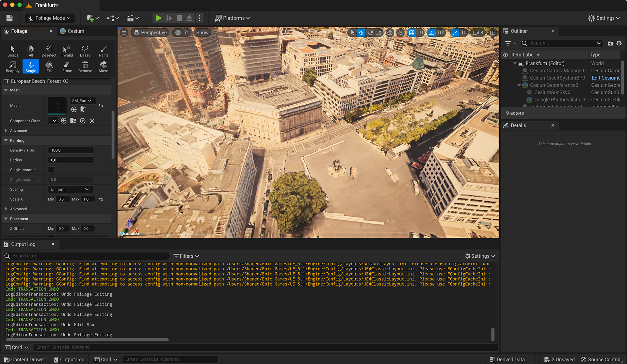Collapse the Placement section
This screenshot has width=627, height=364.
click(6, 219)
